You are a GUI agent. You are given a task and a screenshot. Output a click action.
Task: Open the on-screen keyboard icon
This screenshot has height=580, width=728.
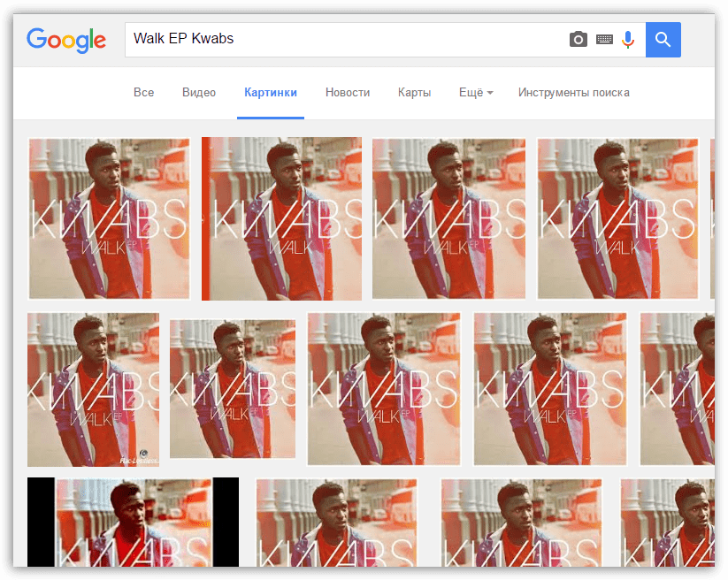[604, 40]
